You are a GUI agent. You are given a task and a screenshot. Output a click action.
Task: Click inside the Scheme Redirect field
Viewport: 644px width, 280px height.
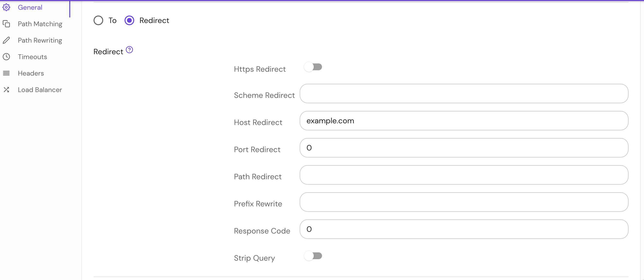pos(463,94)
